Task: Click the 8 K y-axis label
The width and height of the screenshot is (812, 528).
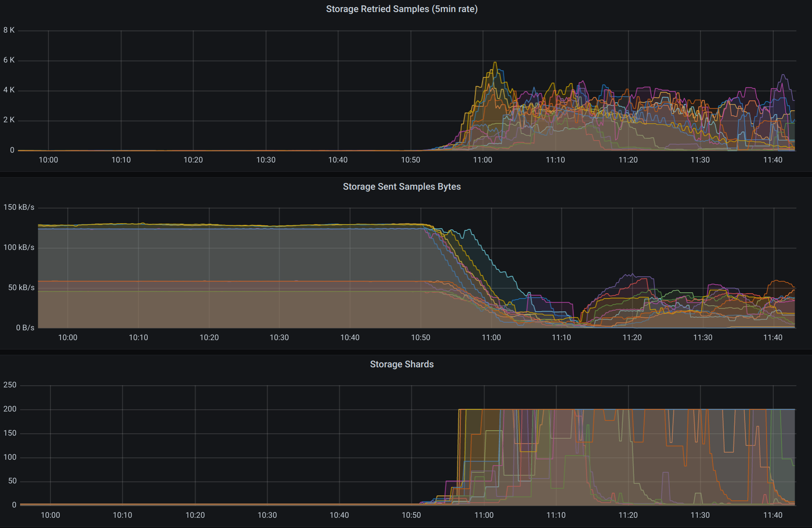Action: [x=8, y=30]
